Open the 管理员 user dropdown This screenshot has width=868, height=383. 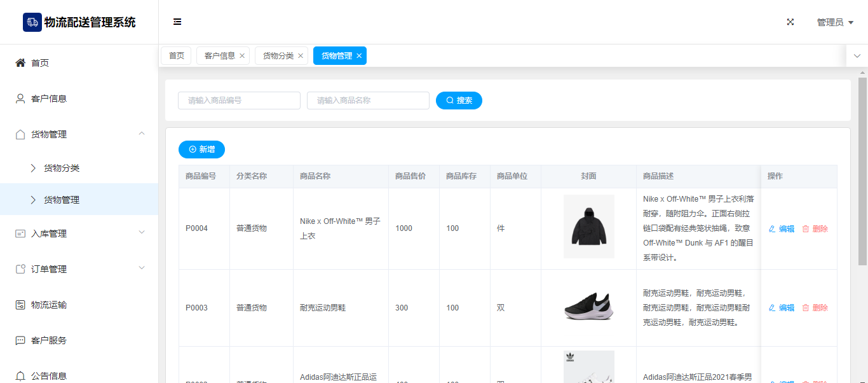coord(834,22)
